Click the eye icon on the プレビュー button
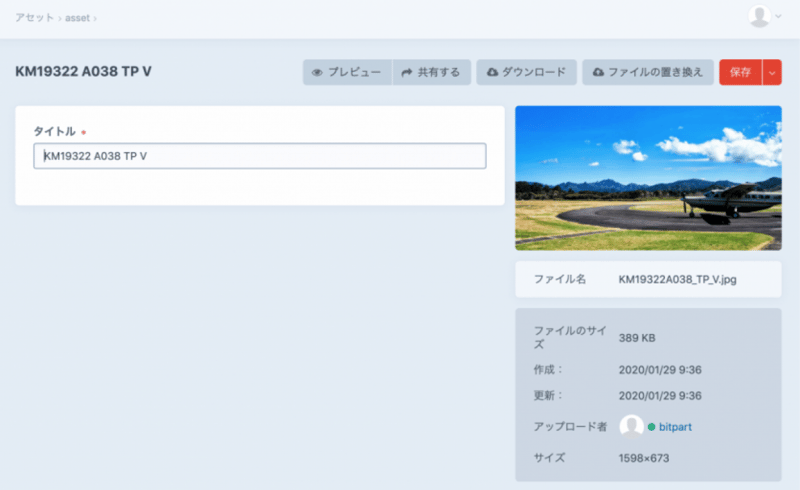This screenshot has height=490, width=800. coord(317,73)
